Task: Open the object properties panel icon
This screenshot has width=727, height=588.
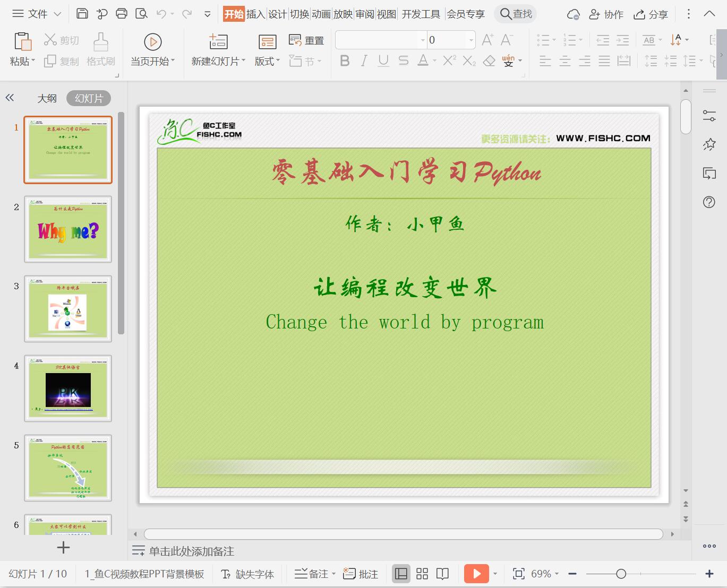Action: click(708, 116)
